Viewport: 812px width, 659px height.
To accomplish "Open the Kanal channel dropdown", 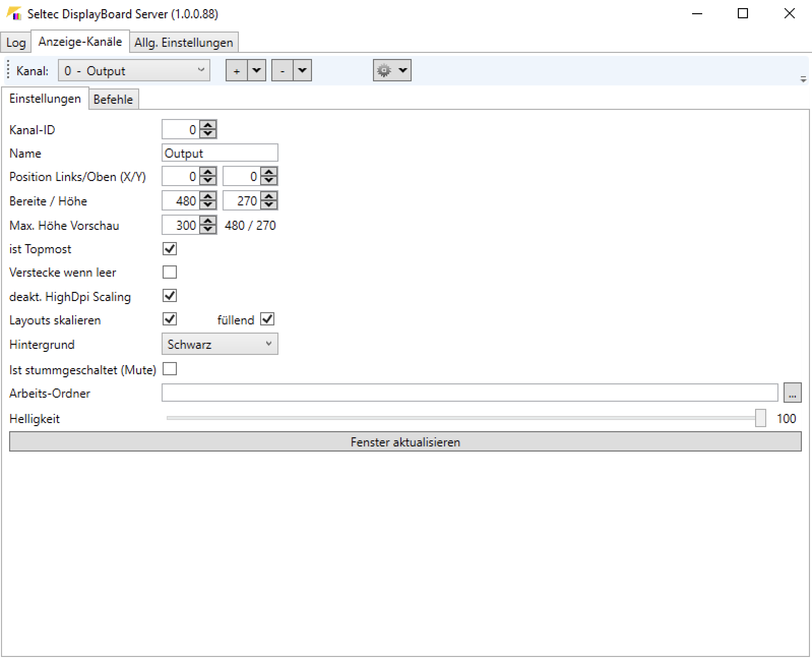I will coord(134,71).
